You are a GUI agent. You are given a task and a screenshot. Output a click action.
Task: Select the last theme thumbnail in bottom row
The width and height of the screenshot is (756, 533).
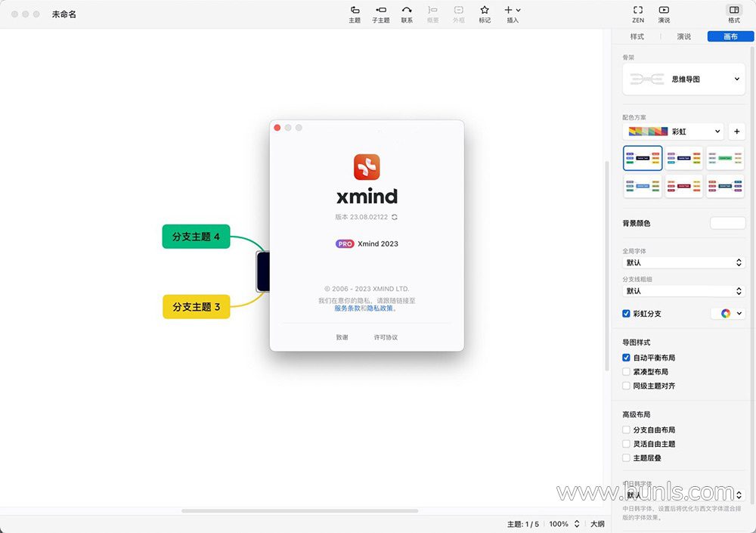pyautogui.click(x=725, y=186)
